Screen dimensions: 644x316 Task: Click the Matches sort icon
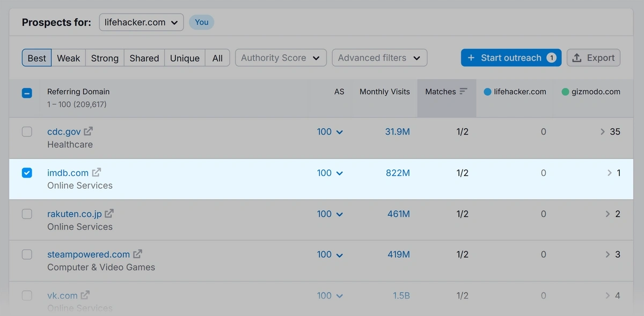pyautogui.click(x=464, y=91)
